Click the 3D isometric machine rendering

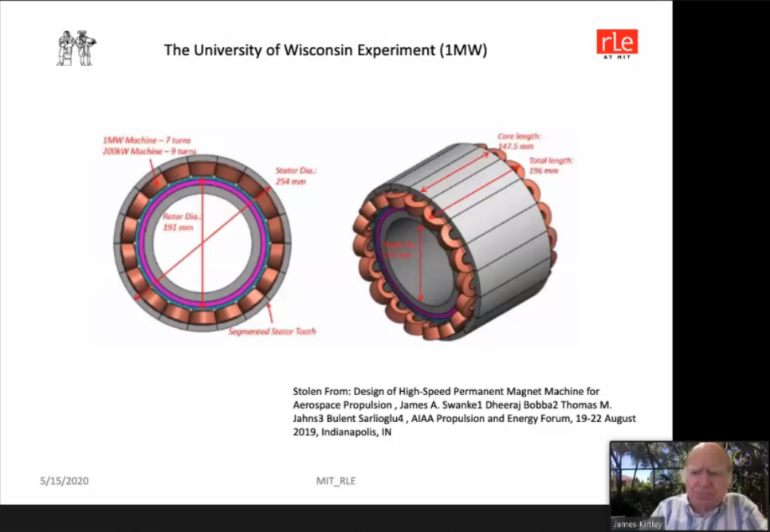click(x=453, y=237)
